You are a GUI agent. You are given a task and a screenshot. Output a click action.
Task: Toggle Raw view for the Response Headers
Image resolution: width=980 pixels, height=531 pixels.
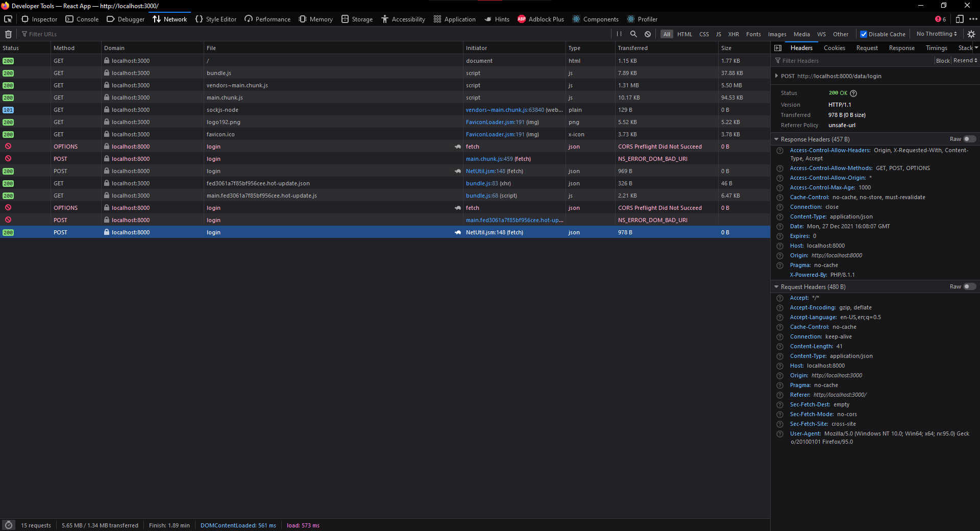[970, 139]
